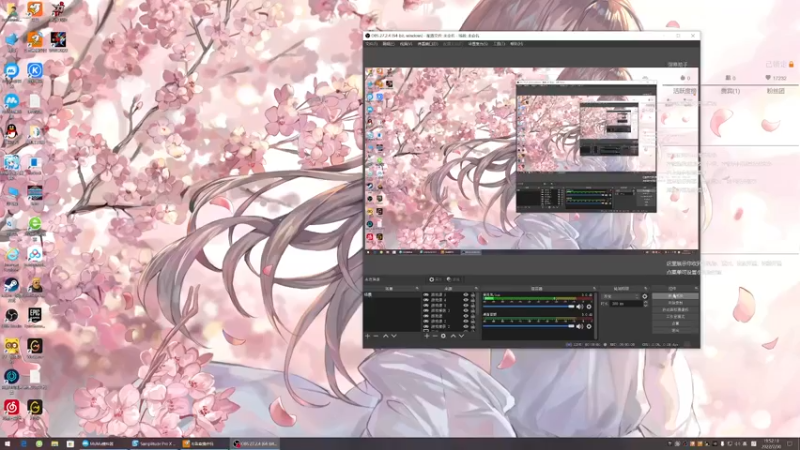Open the File menu in OBS
800x450 pixels.
pos(371,44)
